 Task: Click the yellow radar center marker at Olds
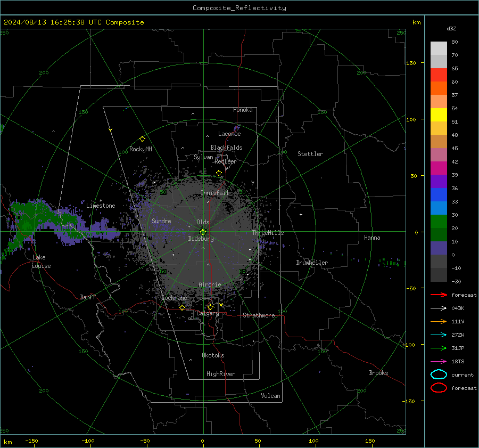pos(203,232)
